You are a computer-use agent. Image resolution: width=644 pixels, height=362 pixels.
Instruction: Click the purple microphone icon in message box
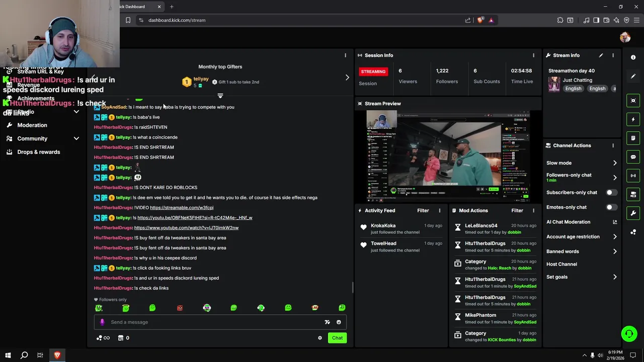(102, 322)
